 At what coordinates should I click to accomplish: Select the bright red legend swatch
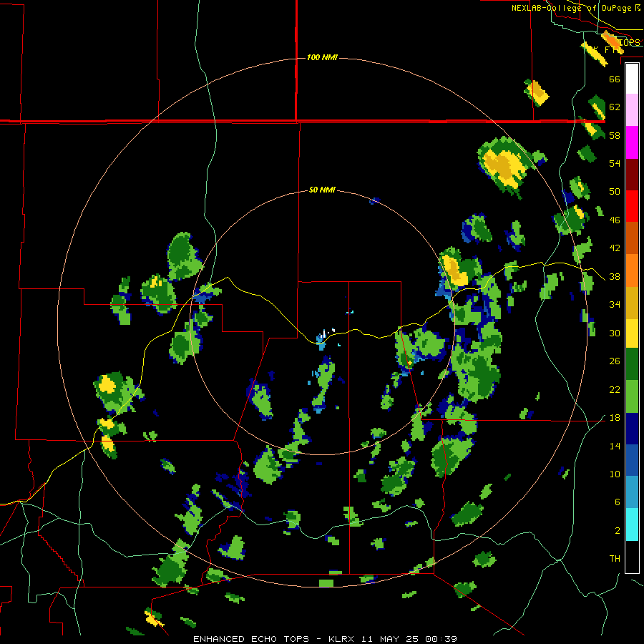[632, 206]
